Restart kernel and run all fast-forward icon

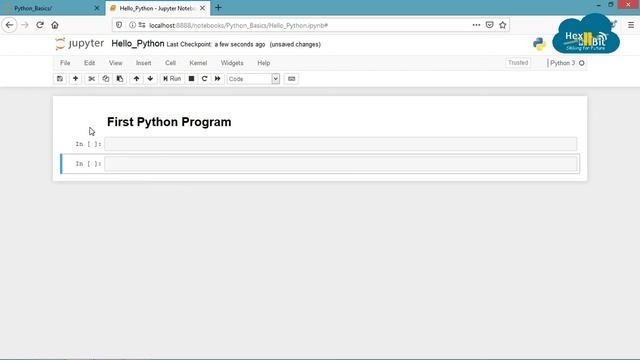pyautogui.click(x=218, y=79)
